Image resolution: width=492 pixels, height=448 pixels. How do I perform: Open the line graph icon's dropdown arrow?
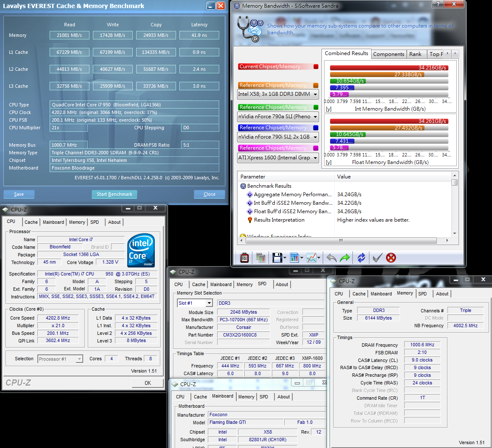pyautogui.click(x=319, y=258)
